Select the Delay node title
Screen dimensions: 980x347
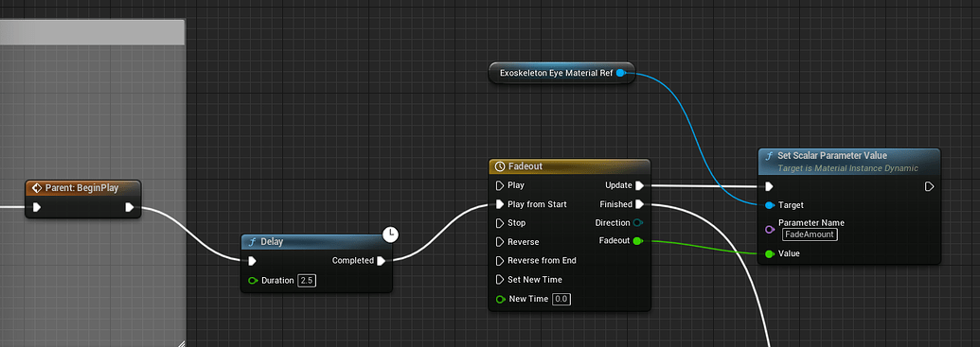(272, 242)
